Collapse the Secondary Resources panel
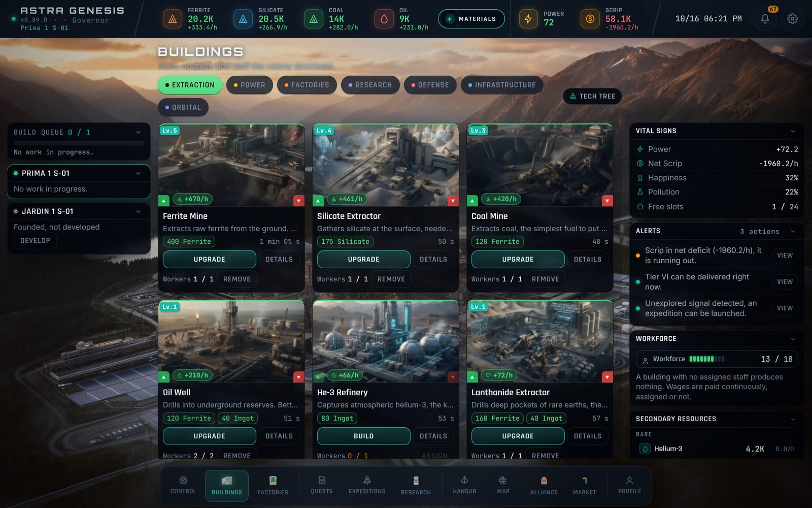812x508 pixels. 793,419
